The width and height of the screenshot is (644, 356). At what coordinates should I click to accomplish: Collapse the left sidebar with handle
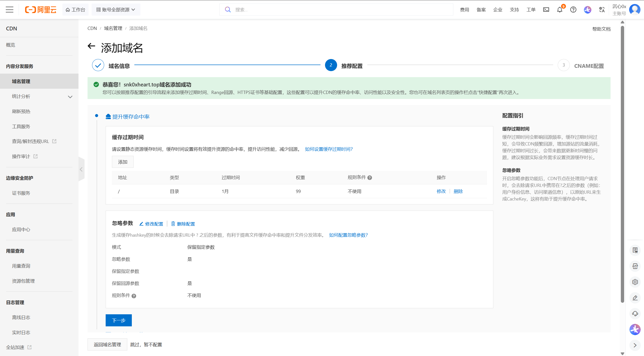click(81, 169)
